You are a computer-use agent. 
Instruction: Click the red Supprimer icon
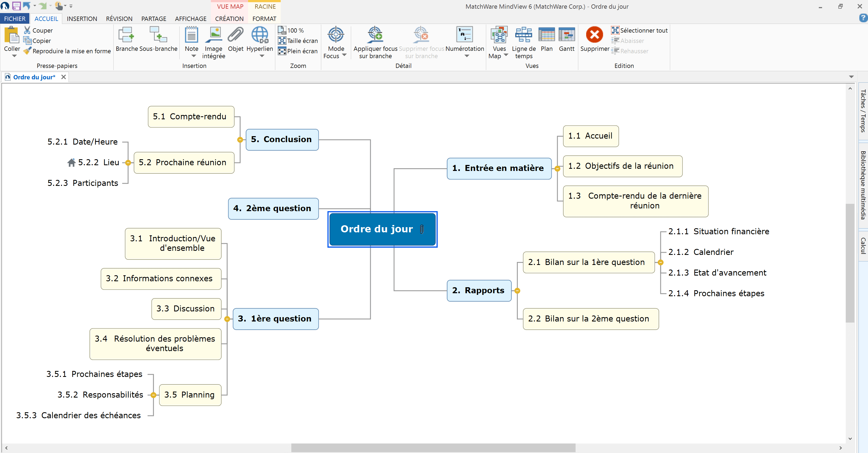pyautogui.click(x=594, y=35)
